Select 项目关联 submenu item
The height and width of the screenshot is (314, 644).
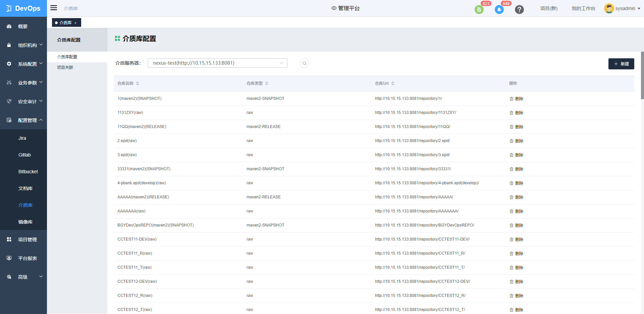point(65,68)
